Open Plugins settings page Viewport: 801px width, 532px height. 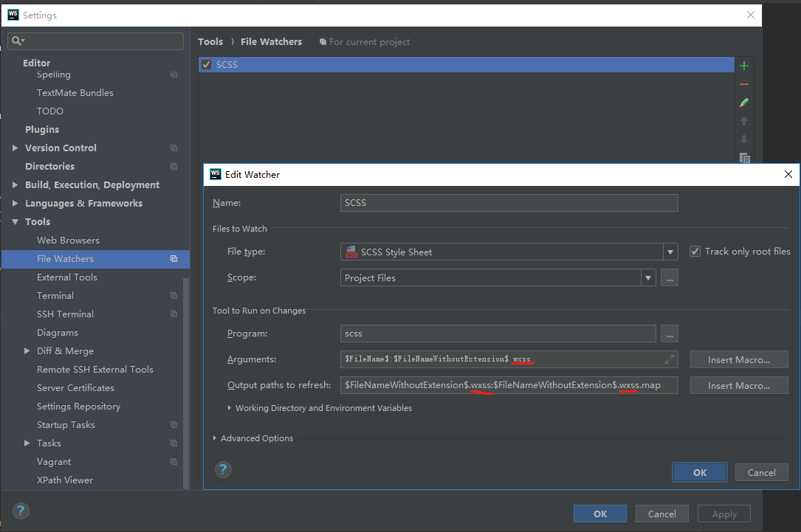pyautogui.click(x=42, y=130)
